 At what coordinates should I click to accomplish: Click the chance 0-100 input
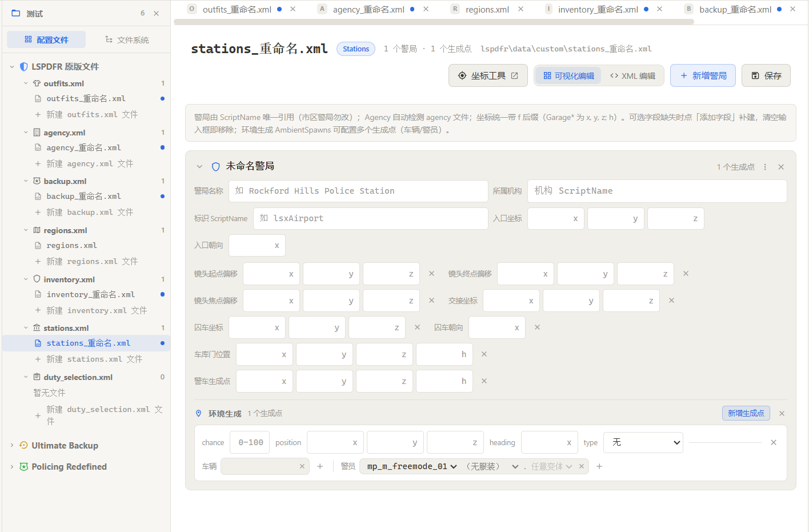250,442
